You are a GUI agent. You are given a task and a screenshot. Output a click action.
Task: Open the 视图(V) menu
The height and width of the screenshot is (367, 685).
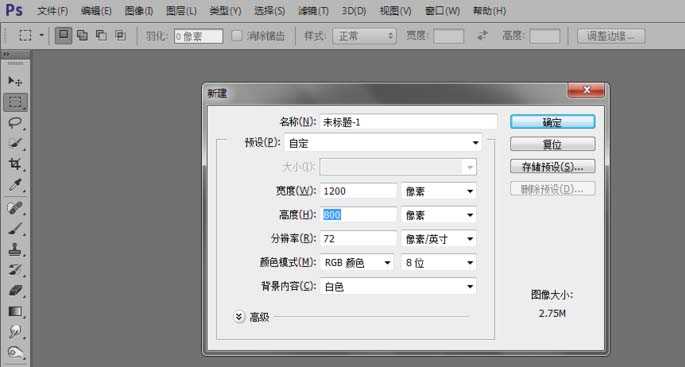395,10
